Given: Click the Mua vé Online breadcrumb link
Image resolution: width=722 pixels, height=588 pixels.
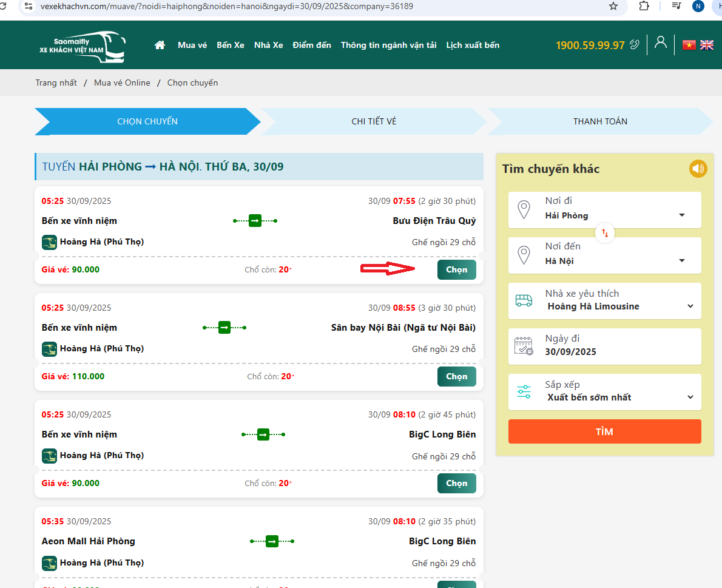Looking at the screenshot, I should (122, 83).
